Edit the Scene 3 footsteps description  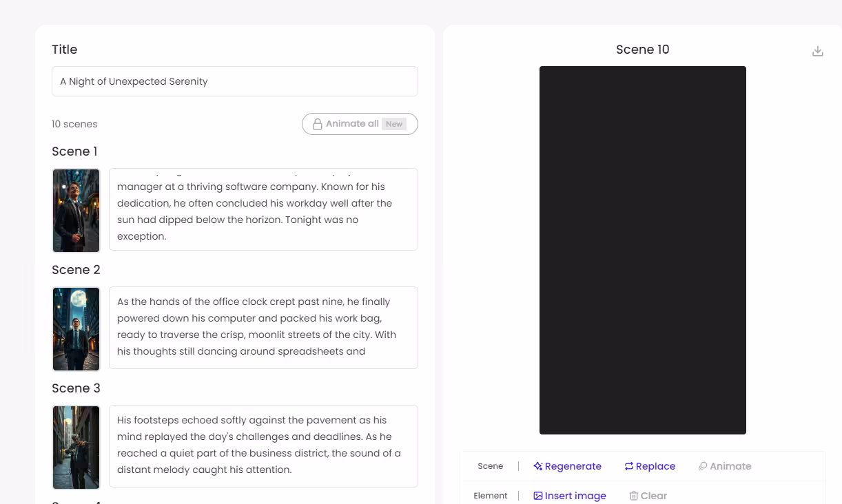point(263,446)
